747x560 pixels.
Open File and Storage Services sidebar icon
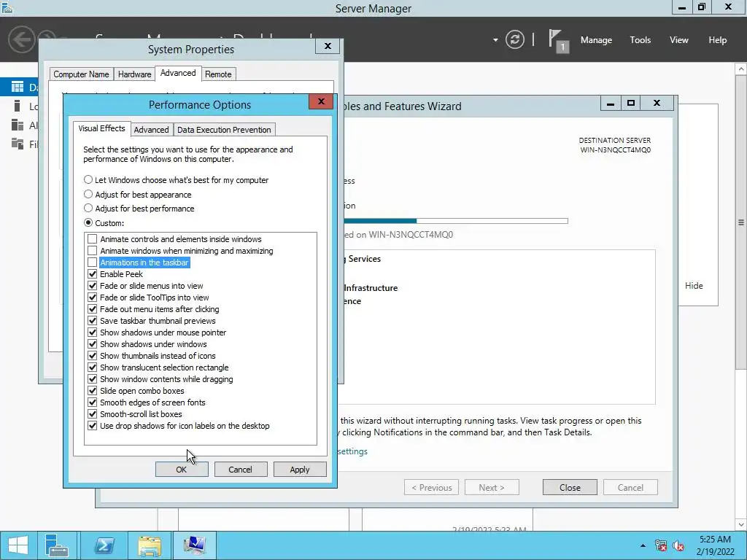18,144
